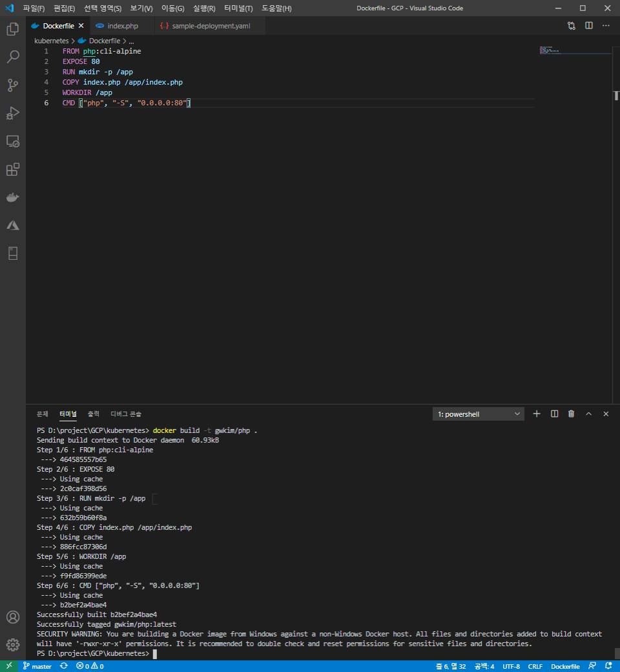Kill terminal with trash icon
Image resolution: width=620 pixels, height=672 pixels.
coord(571,414)
